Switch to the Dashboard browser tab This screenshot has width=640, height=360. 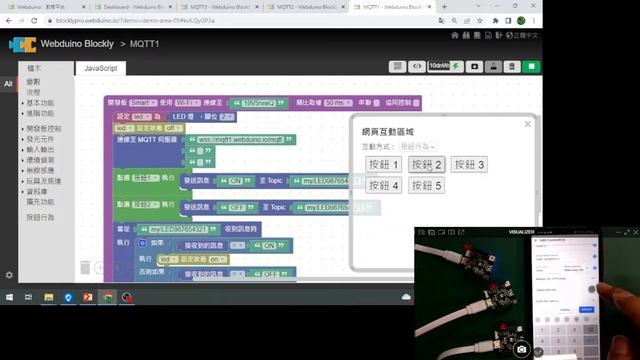click(132, 7)
